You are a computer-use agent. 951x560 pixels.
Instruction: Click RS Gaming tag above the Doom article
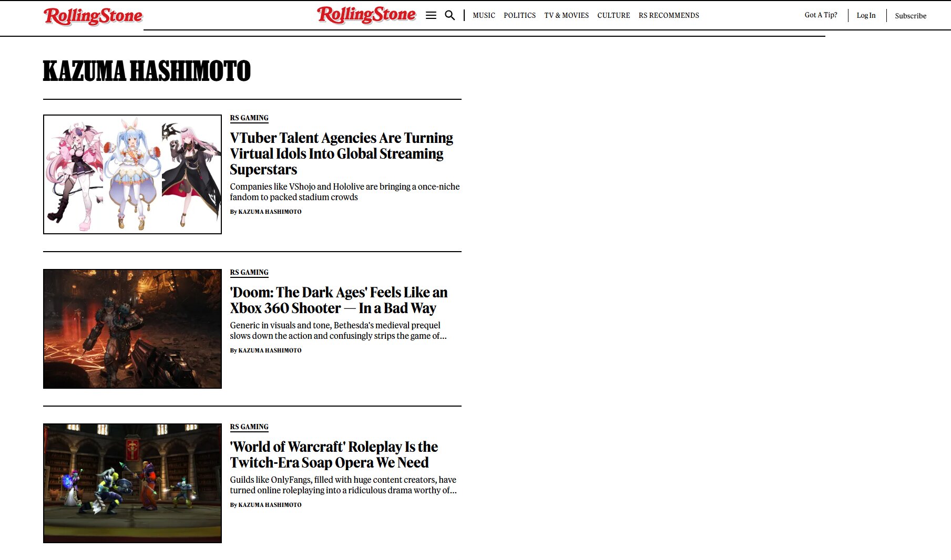tap(249, 273)
